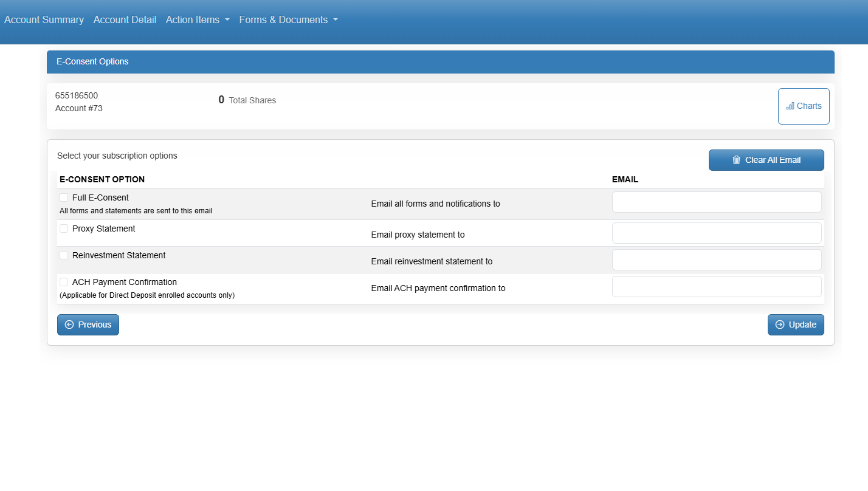Click the Clear All Email button
Image resolution: width=868 pixels, height=491 pixels.
(766, 160)
